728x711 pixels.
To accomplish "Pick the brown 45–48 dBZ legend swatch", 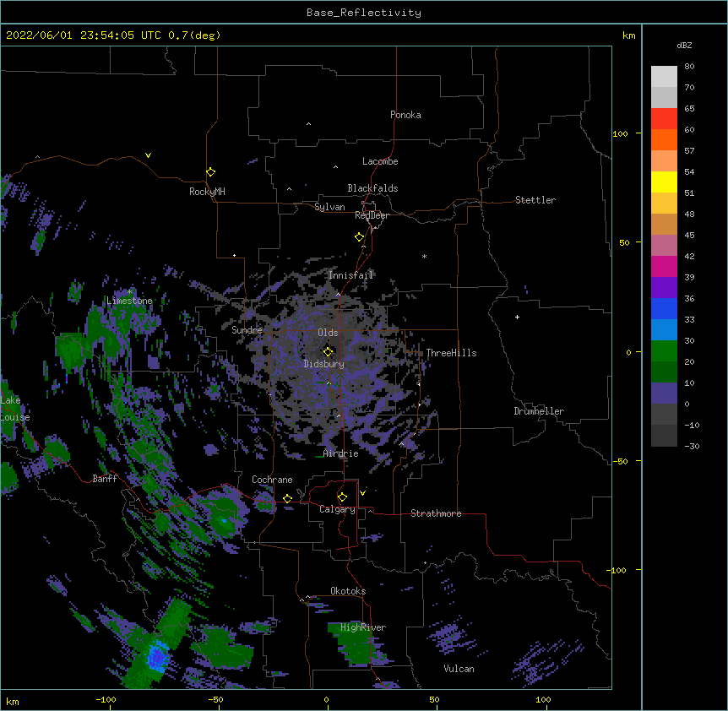I will [x=664, y=224].
